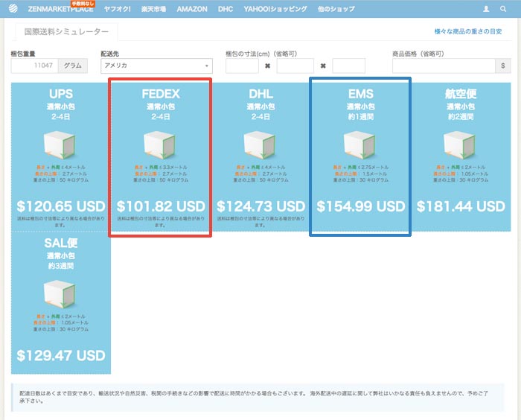Screen dimensions: 521x420
Task: Focus the first package dimension field
Action: tap(242, 66)
